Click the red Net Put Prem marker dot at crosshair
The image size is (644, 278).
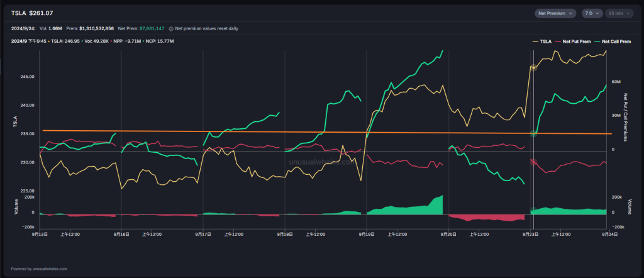[x=533, y=161]
